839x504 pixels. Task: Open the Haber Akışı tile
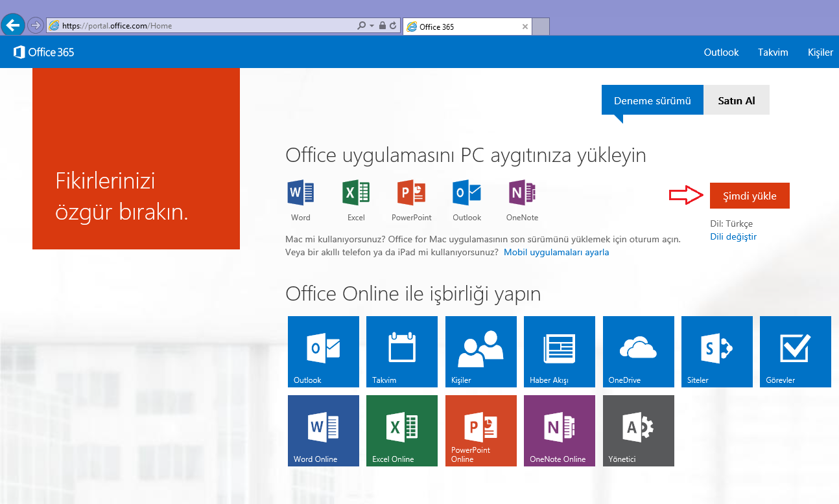pyautogui.click(x=560, y=352)
